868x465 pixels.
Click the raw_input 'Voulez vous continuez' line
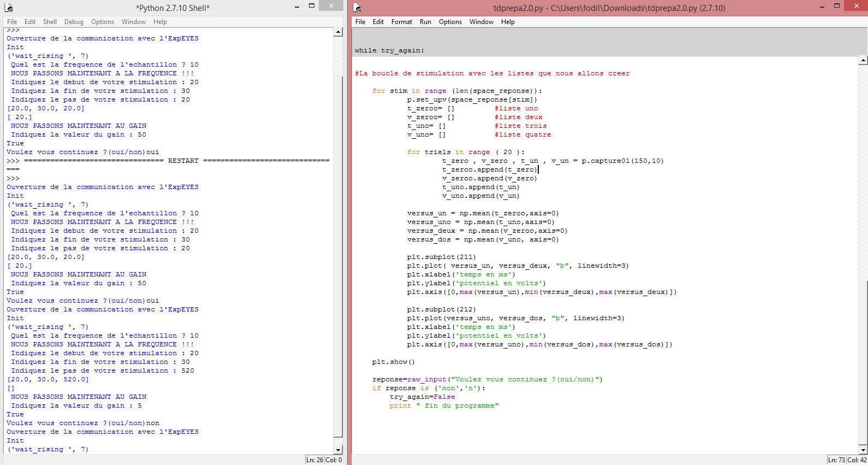[x=487, y=379]
